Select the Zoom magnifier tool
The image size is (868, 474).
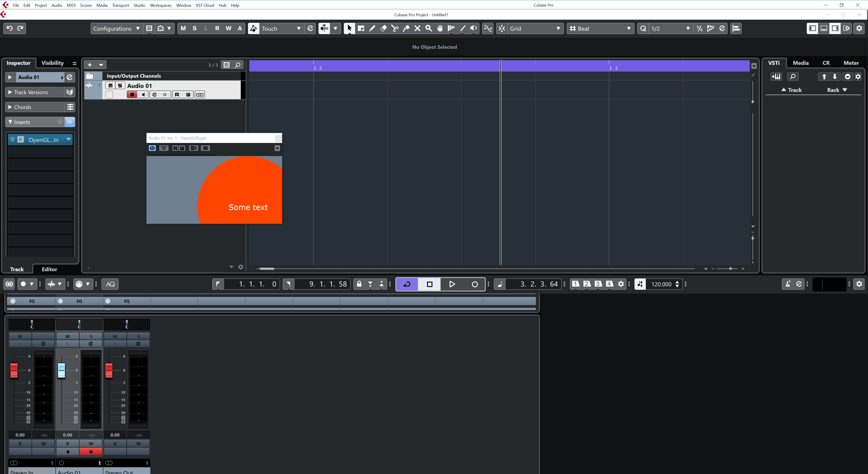(429, 29)
